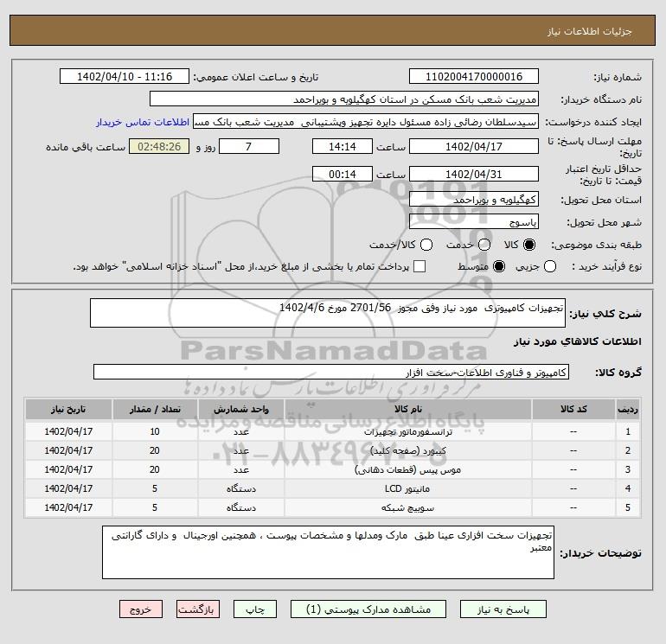Screen dimensions: 666x644
Task: Click the شماره نیاز field 1102004170000016
Action: point(474,76)
